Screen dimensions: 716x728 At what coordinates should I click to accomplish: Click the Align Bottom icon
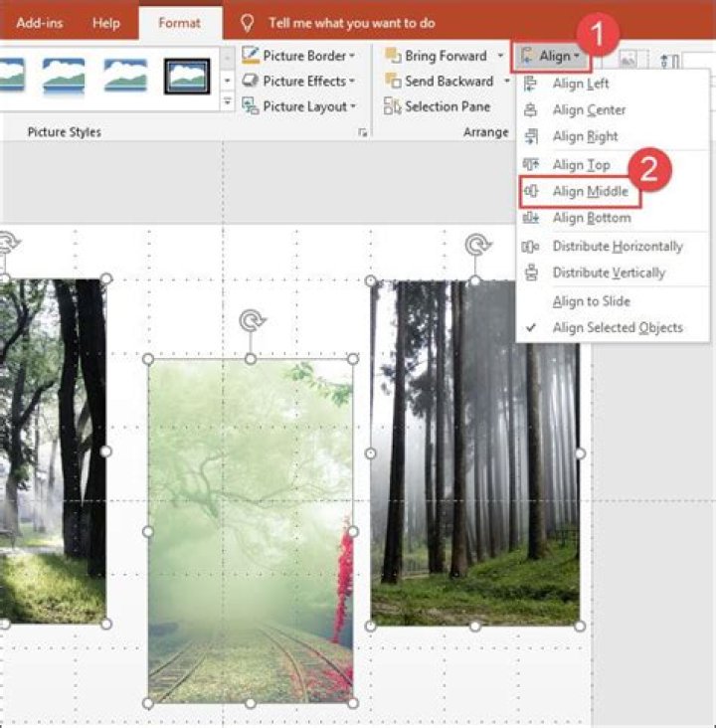click(531, 217)
